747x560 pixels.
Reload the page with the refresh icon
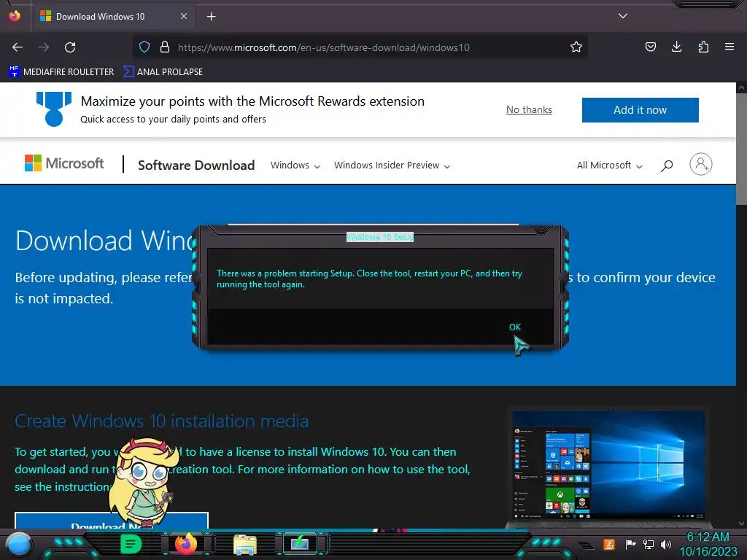coord(70,47)
